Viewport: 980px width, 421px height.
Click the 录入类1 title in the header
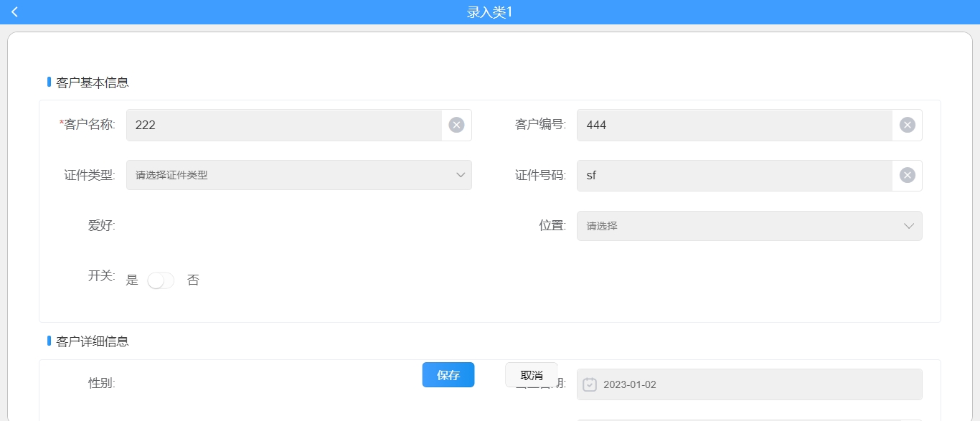(489, 11)
